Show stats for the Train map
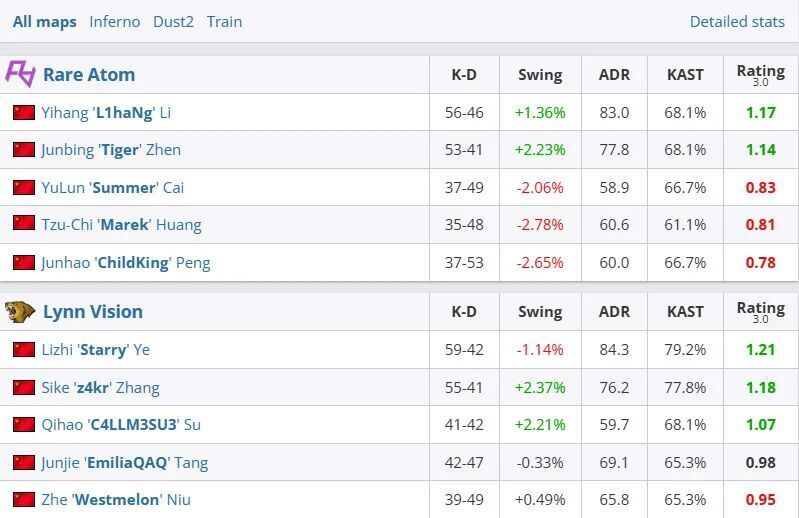Image resolution: width=799 pixels, height=518 pixels. tap(224, 21)
